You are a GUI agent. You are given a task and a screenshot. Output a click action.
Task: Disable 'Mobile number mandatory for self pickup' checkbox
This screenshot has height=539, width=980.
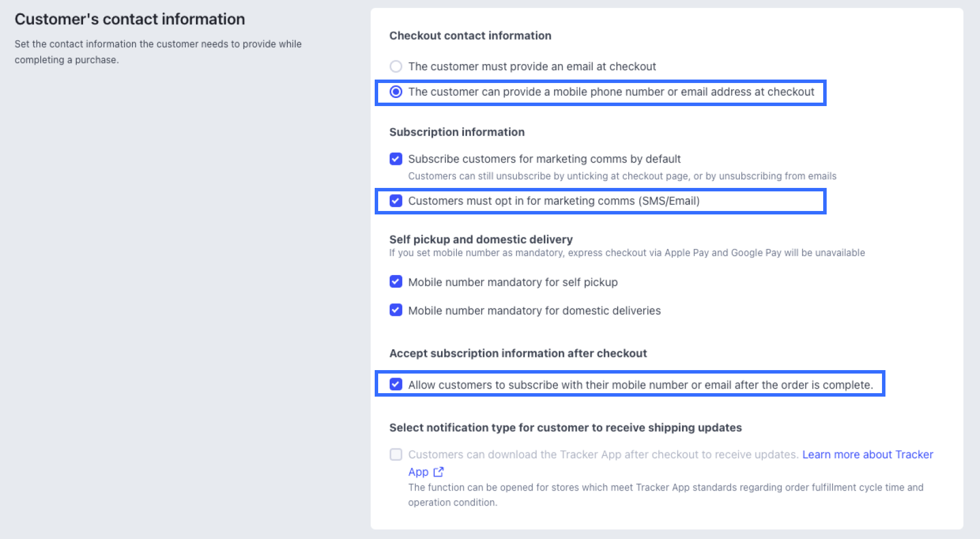396,281
